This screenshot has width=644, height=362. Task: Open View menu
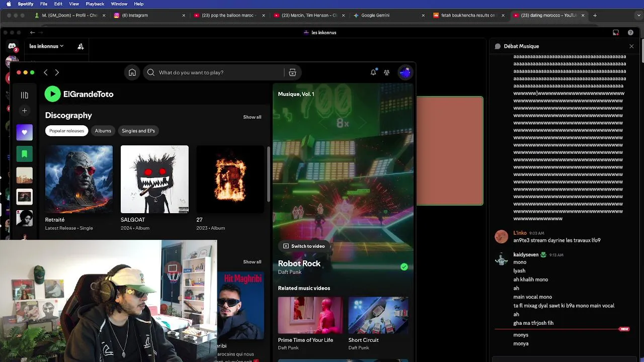[x=74, y=4]
